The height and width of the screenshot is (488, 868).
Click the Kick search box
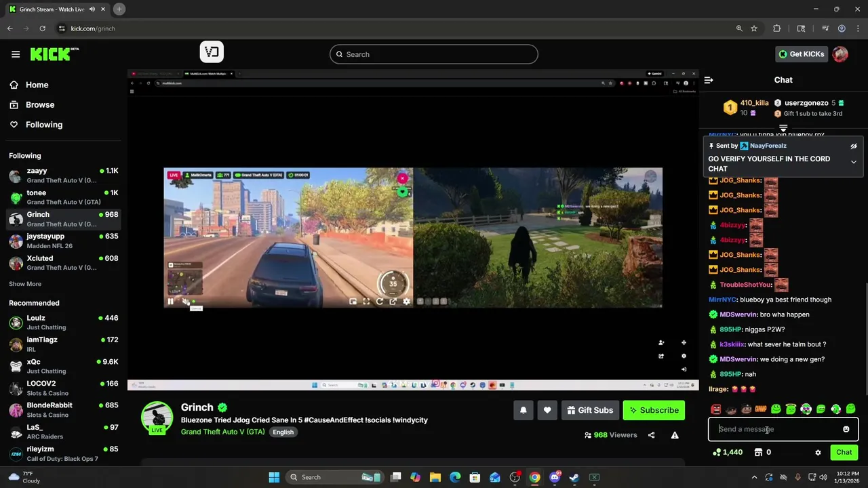point(434,54)
